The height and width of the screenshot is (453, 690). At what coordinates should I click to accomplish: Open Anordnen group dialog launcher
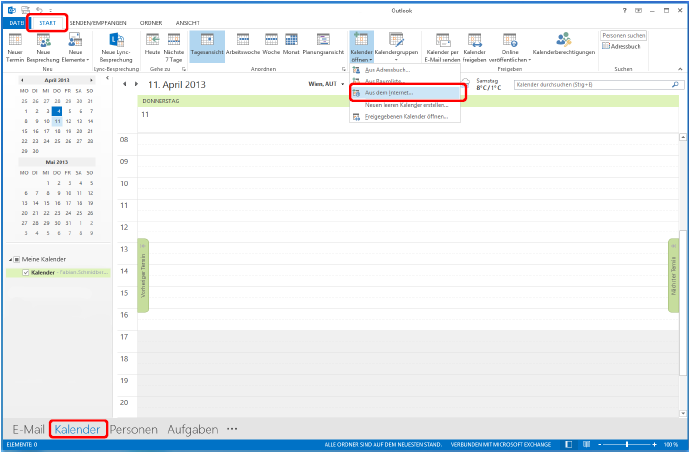click(343, 69)
